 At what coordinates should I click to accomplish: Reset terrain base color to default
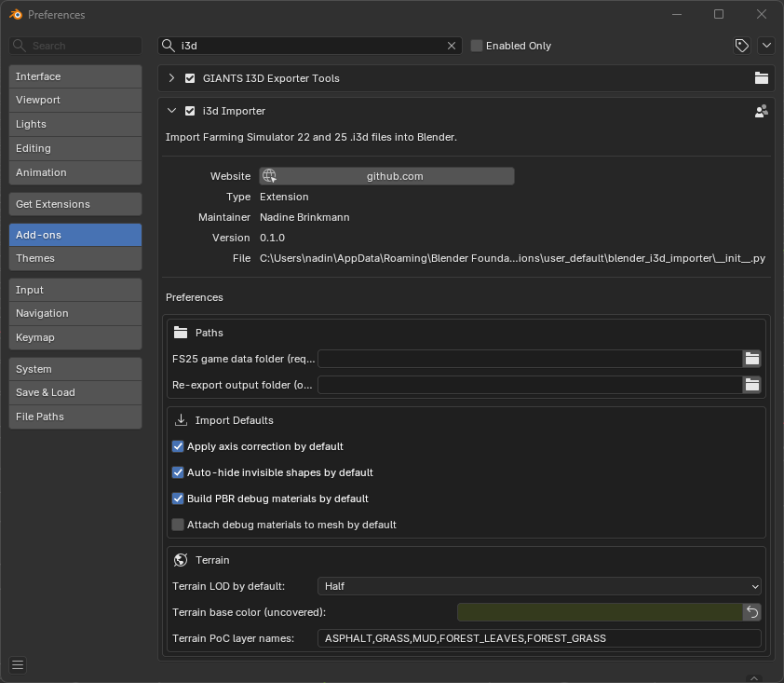pos(752,612)
